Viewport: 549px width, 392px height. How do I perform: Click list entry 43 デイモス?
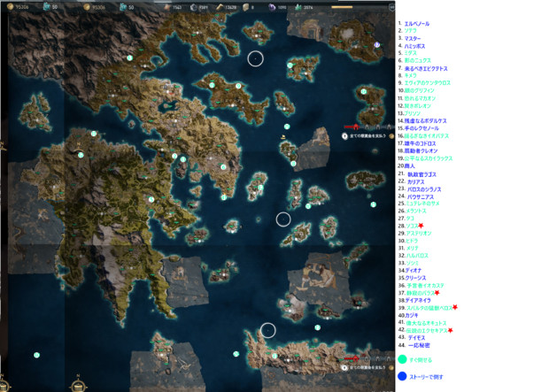point(416,337)
